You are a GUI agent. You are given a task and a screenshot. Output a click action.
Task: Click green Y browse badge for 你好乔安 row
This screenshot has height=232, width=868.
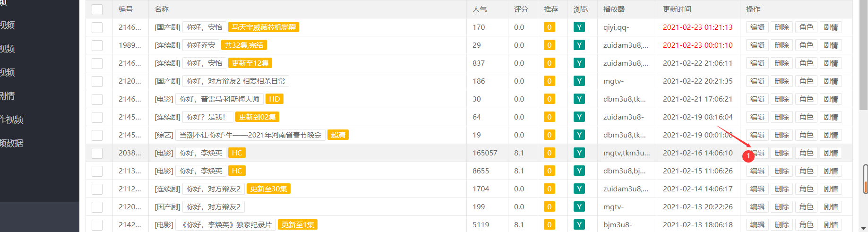[579, 45]
